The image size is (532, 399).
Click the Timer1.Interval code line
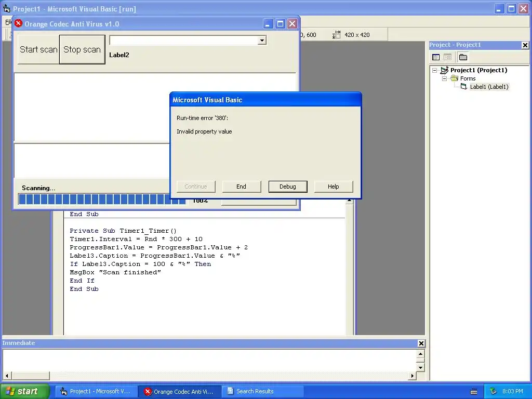136,239
